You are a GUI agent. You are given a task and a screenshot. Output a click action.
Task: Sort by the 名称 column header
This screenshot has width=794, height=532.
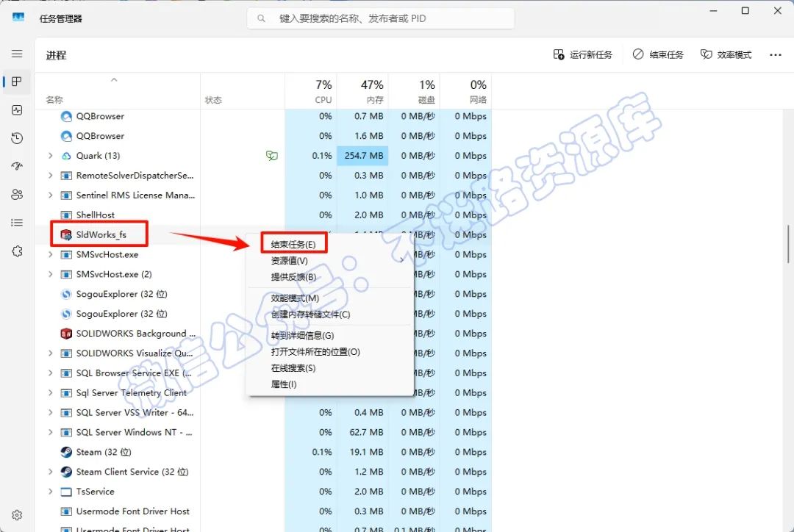118,91
